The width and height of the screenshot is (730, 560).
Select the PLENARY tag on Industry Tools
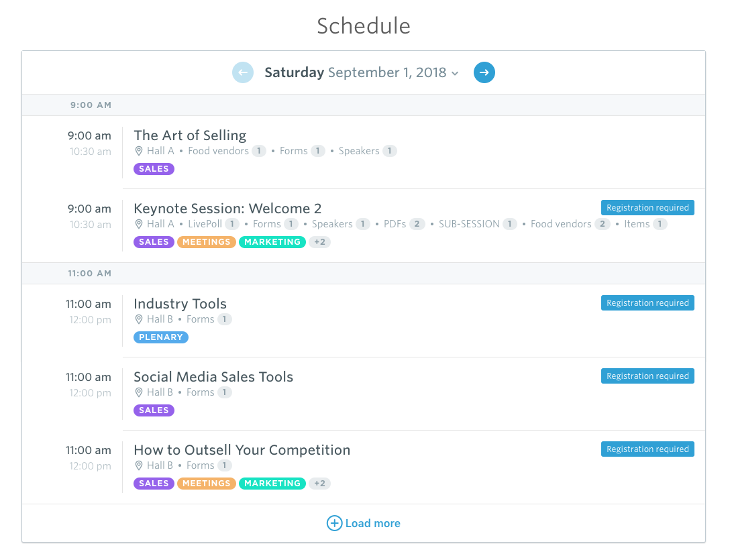coord(161,337)
